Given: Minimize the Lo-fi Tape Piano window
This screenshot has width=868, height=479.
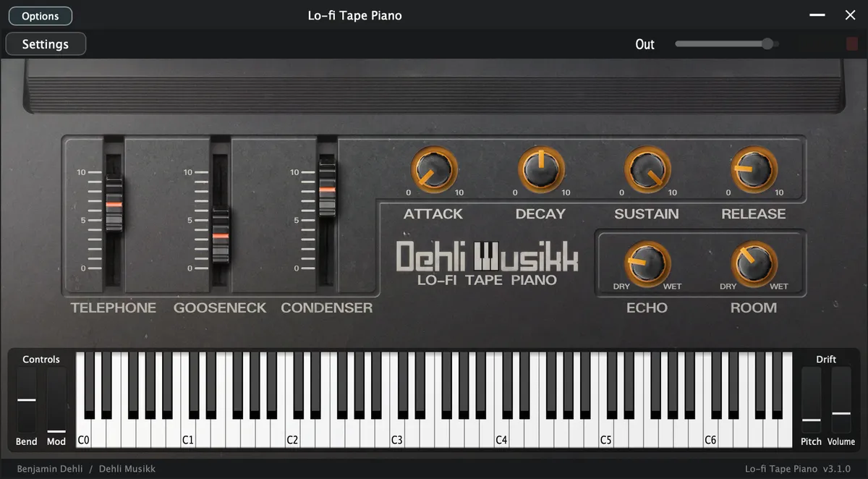Looking at the screenshot, I should (817, 15).
